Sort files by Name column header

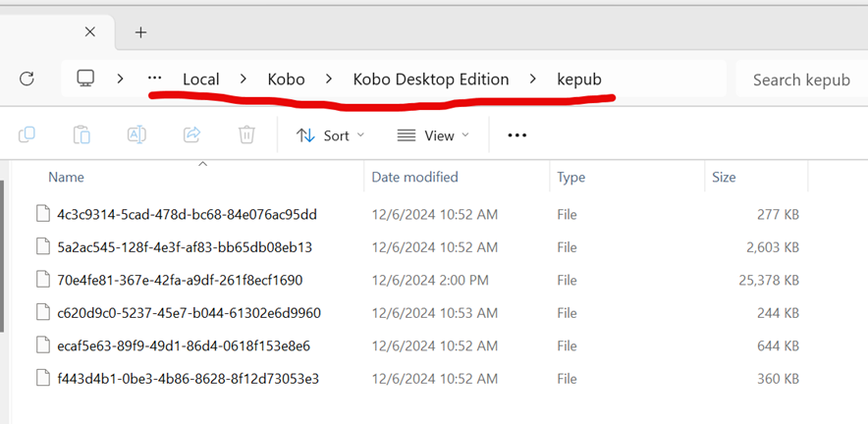tap(67, 178)
